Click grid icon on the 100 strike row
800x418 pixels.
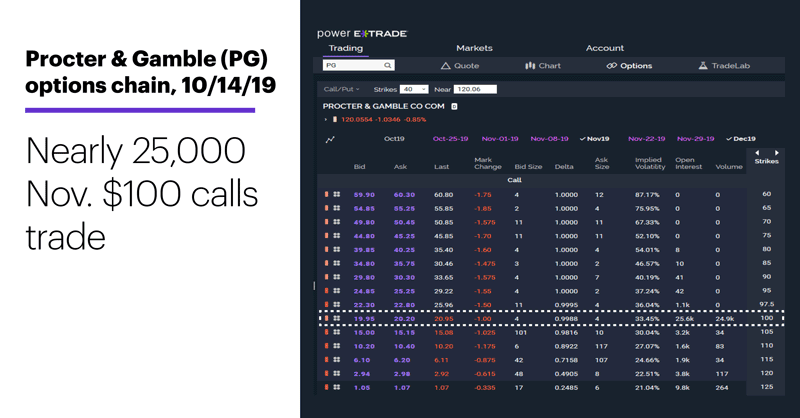[x=337, y=318]
